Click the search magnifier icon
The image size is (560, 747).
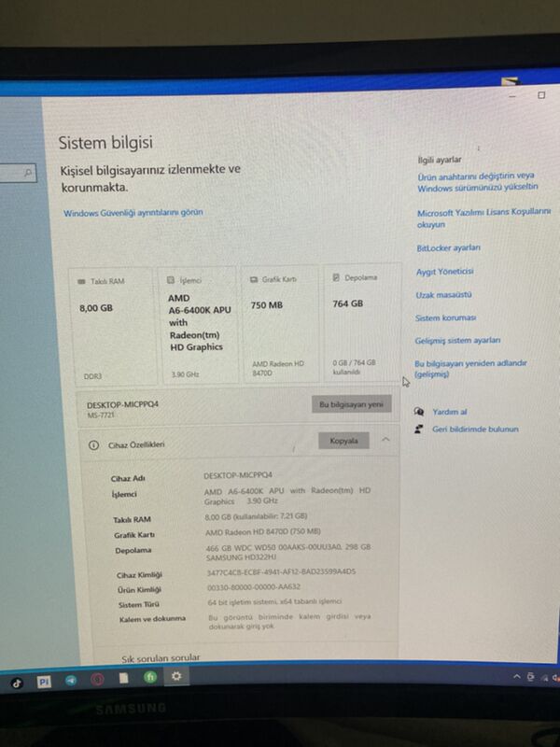pyautogui.click(x=28, y=172)
